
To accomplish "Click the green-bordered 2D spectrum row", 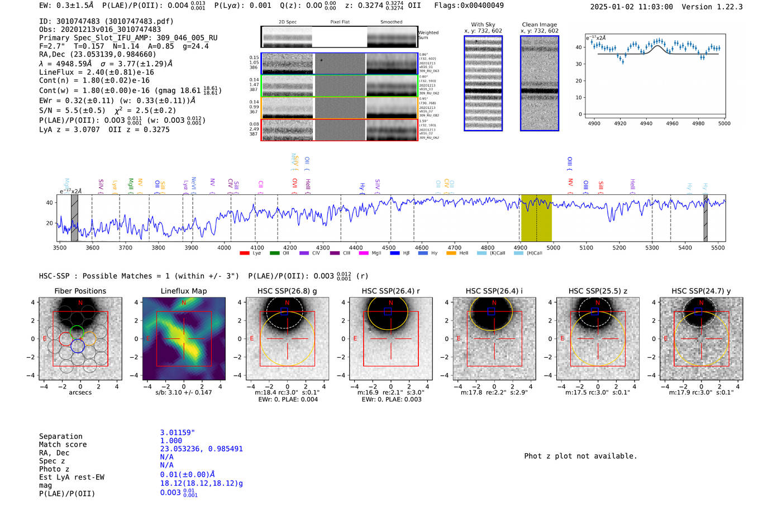I will point(340,86).
